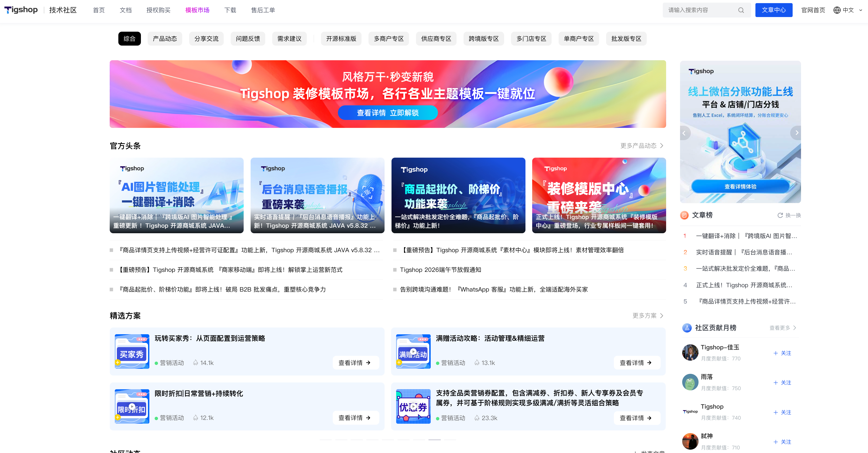Click flame icon next to 12.1k
Viewport: 868px width, 453px height.
pos(195,418)
